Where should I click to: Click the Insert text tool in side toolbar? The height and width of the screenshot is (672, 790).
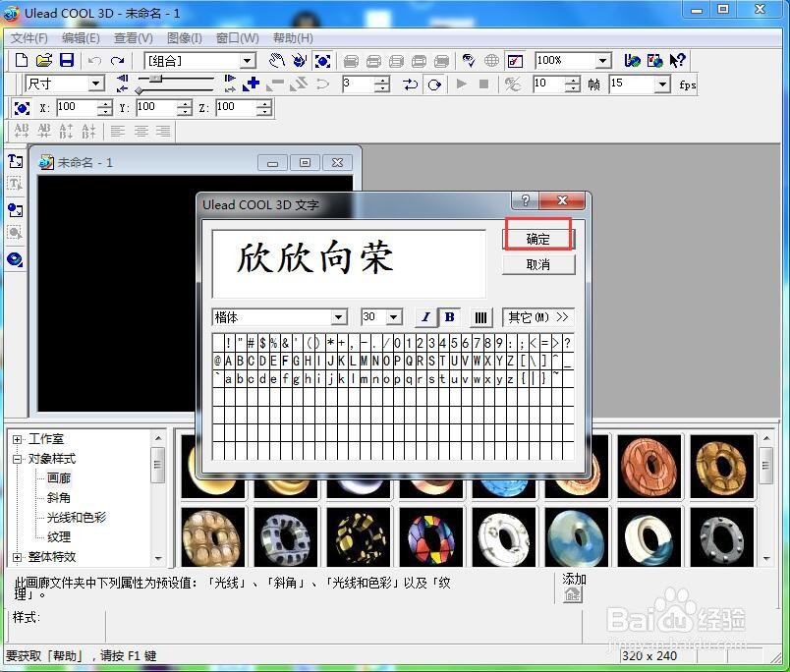click(15, 161)
